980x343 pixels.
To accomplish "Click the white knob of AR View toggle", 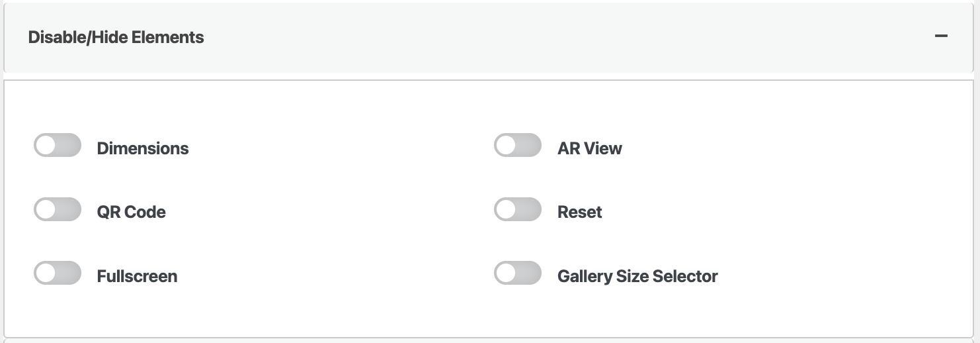I will [506, 146].
